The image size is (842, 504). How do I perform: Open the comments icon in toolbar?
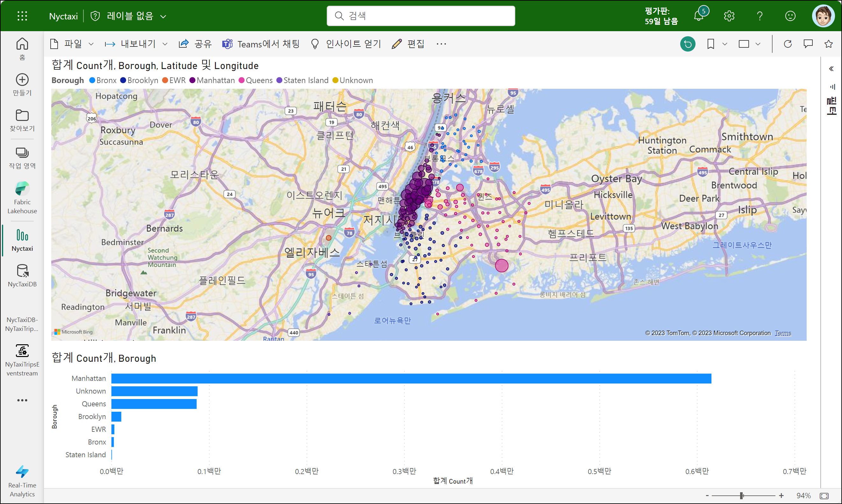(x=808, y=44)
